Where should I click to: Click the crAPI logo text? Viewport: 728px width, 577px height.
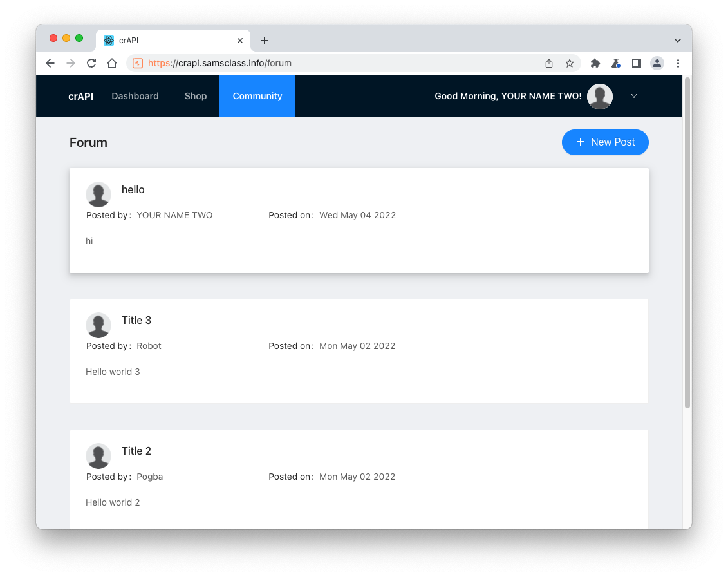[81, 96]
